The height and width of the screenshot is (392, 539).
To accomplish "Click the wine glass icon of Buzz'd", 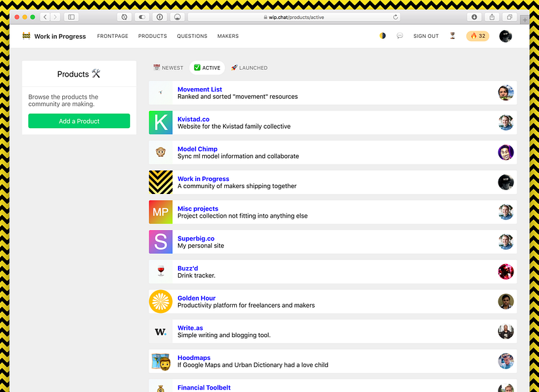I will click(160, 272).
